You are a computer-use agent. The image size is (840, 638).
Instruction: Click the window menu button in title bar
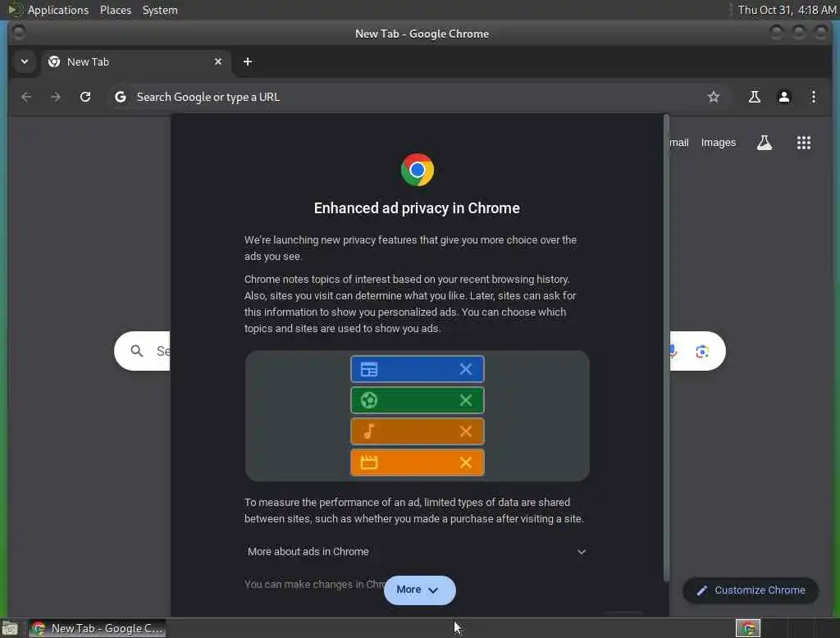click(18, 34)
